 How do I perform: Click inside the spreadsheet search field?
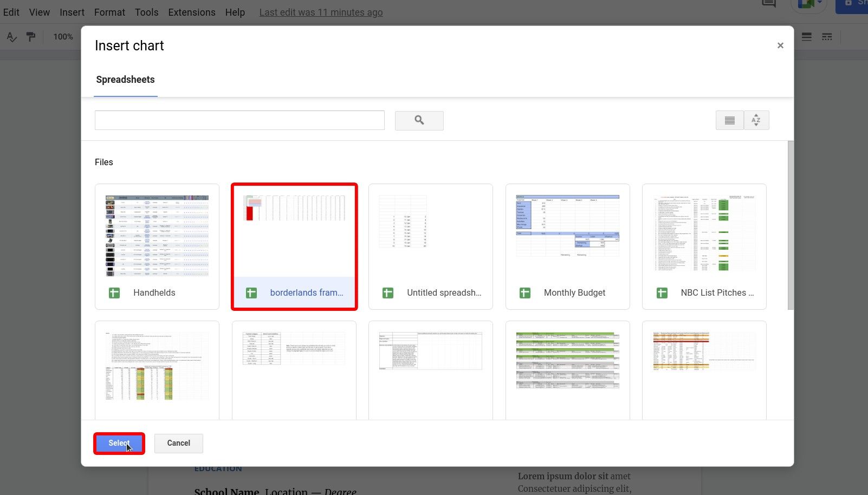[239, 120]
